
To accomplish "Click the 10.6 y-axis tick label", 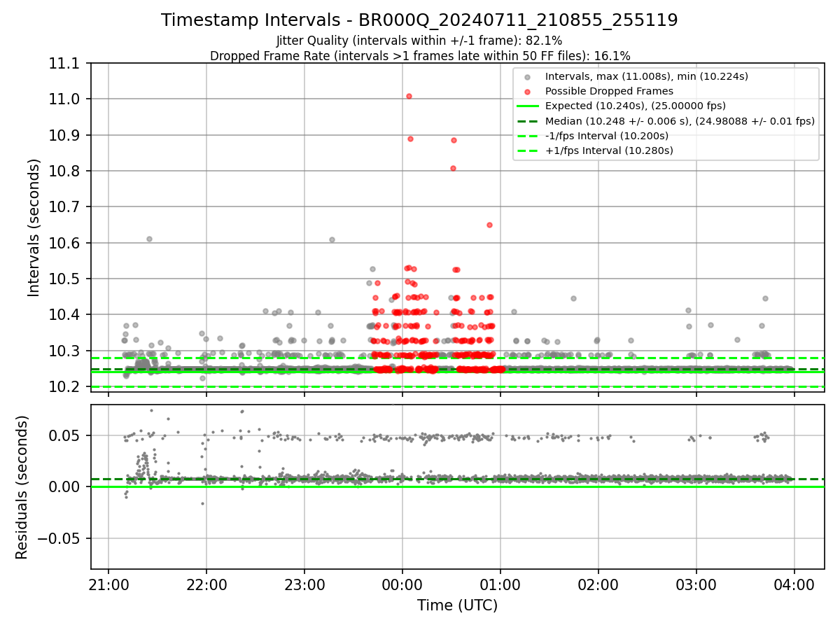I will 65,243.
